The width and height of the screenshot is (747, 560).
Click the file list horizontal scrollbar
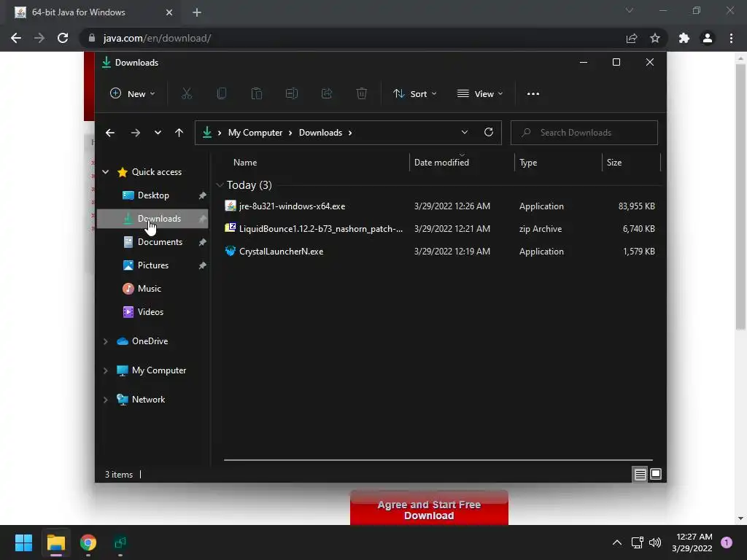[438, 460]
